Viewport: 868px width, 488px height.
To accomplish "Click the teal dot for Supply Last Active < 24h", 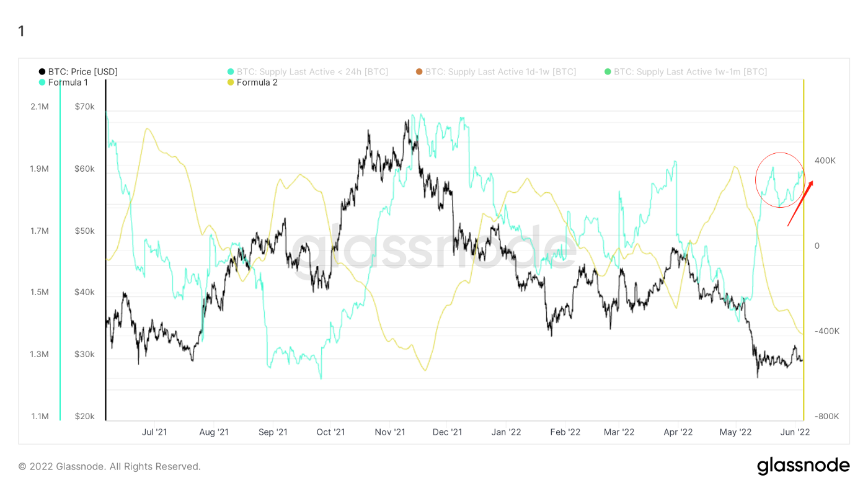I will pyautogui.click(x=231, y=72).
